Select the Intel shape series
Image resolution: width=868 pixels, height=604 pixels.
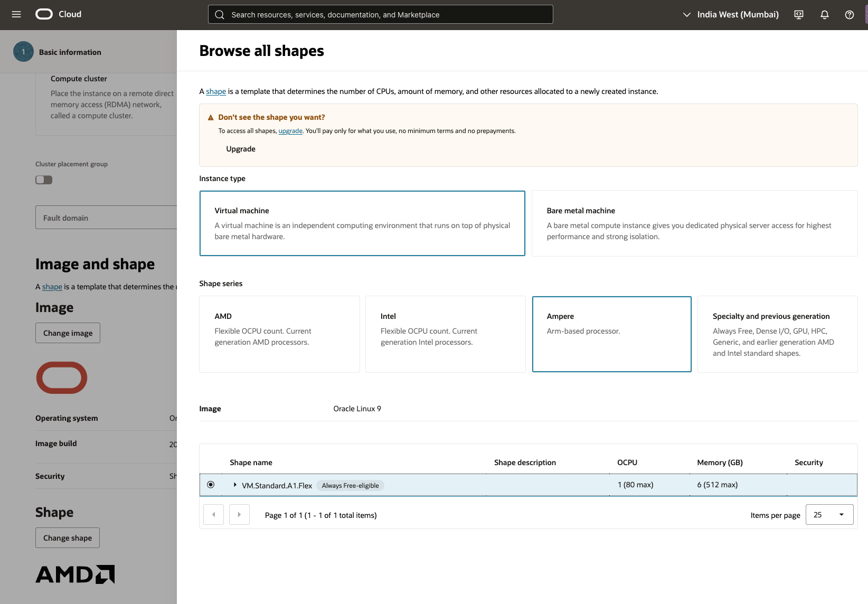pos(445,334)
